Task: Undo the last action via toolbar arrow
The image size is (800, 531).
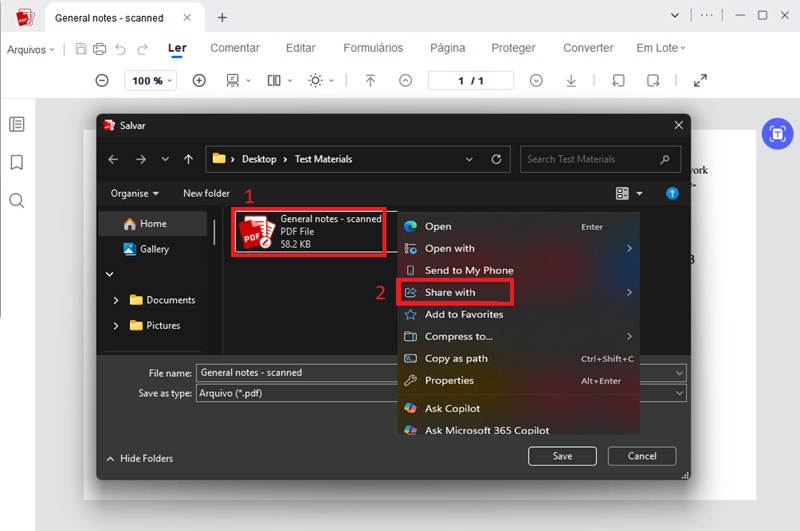Action: 120,49
